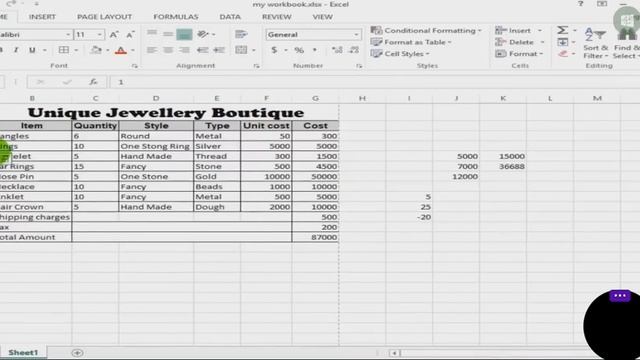This screenshot has height=360, width=640.
Task: Click the Orientation text-angle icon
Action: point(203,34)
